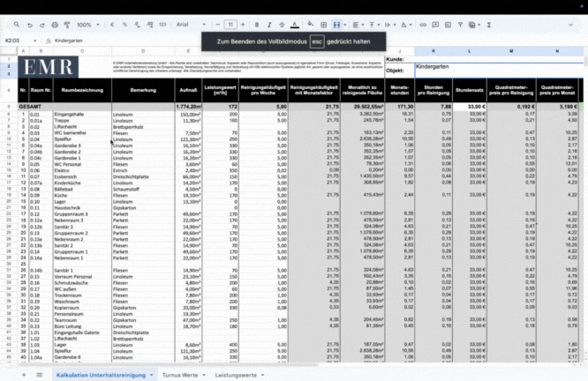Print the spreadsheet using the printer icon
This screenshot has height=381, width=588.
(54, 25)
